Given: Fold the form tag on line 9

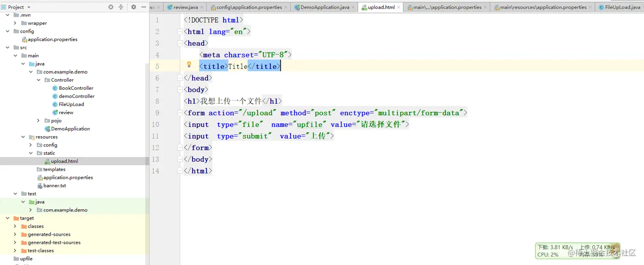Looking at the screenshot, I should 180,113.
